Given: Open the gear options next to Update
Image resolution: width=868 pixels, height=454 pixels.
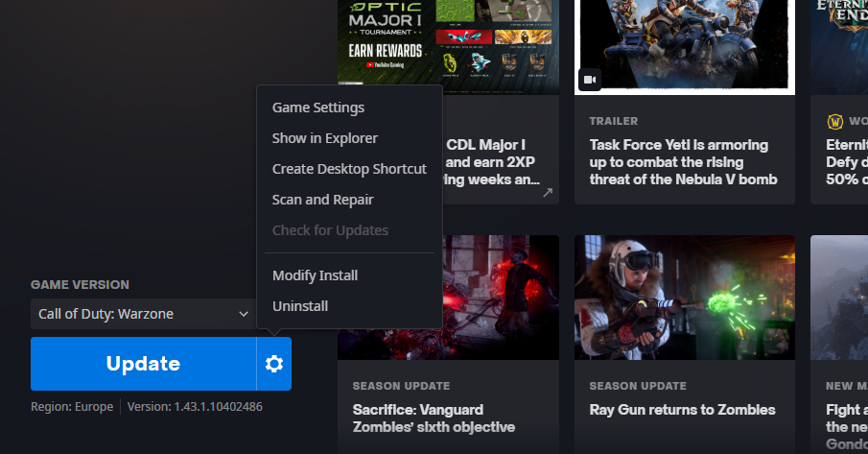Looking at the screenshot, I should point(274,364).
